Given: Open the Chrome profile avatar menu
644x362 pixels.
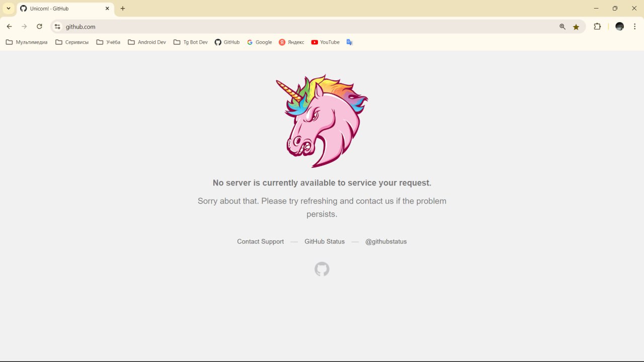Looking at the screenshot, I should pyautogui.click(x=620, y=27).
